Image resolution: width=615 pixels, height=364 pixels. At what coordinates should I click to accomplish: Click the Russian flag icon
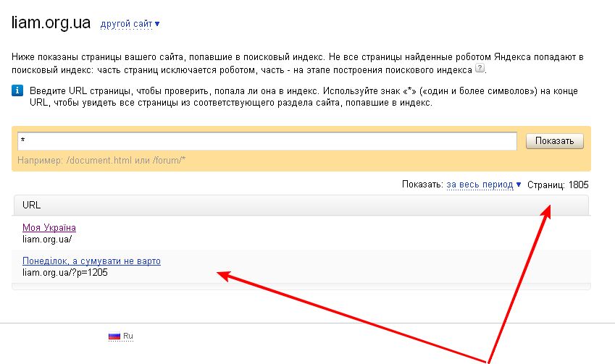114,336
